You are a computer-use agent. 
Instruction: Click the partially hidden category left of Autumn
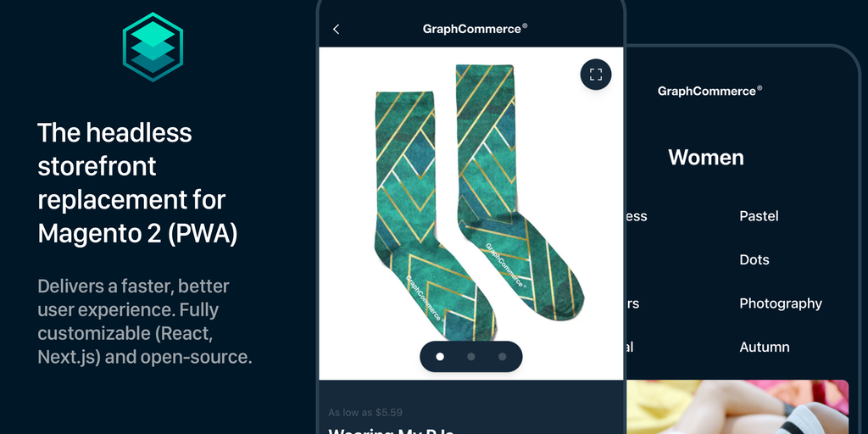[631, 347]
